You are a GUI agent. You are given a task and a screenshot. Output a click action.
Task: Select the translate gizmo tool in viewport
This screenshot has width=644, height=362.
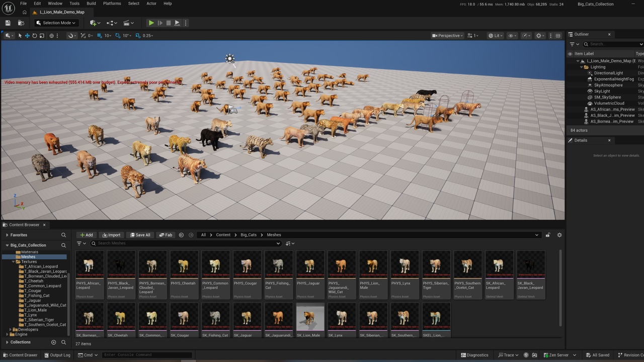27,36
